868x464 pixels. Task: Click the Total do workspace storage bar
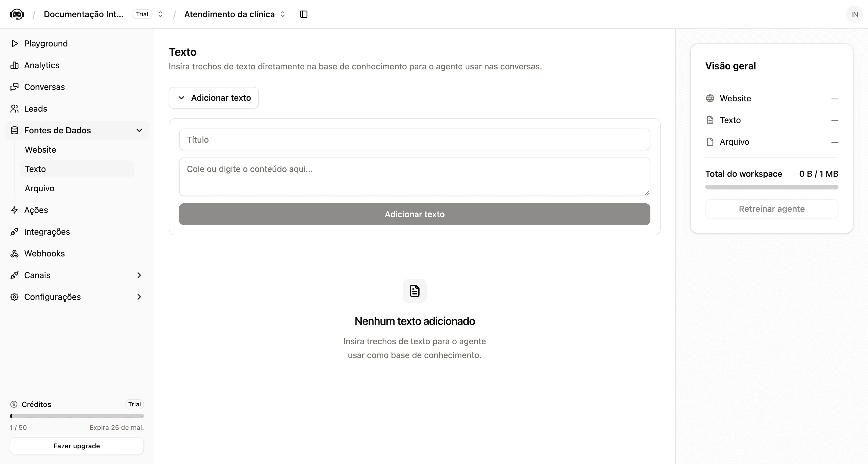click(772, 187)
